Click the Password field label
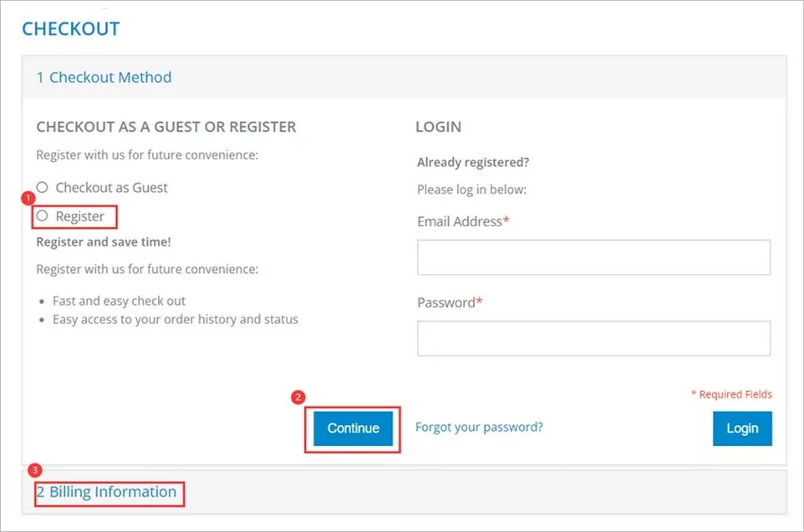804x532 pixels. click(446, 302)
